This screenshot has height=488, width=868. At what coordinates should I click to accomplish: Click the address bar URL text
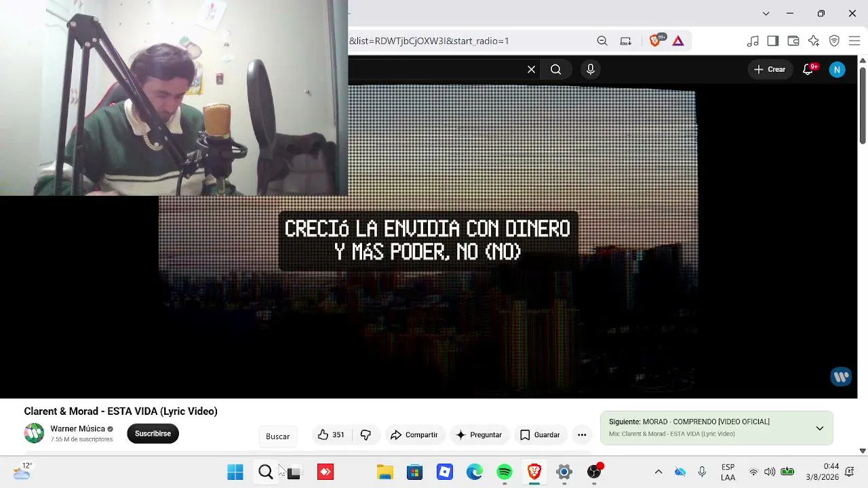(429, 41)
